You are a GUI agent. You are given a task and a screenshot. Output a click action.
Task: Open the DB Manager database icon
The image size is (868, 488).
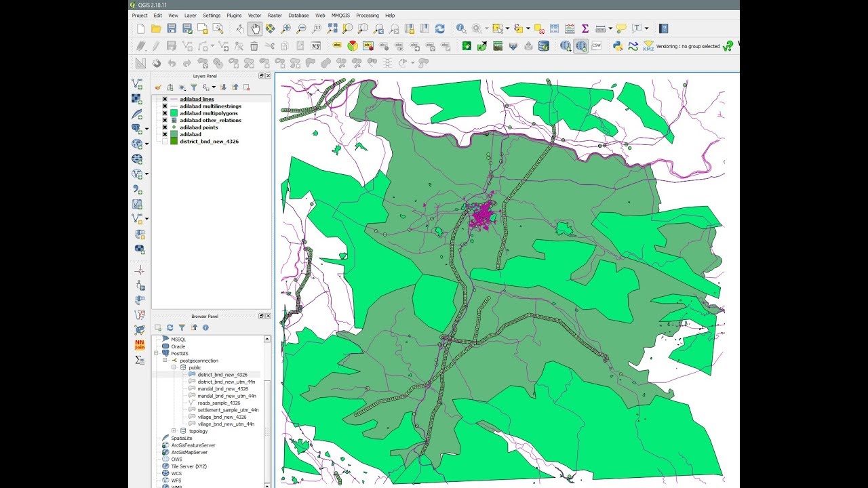544,46
